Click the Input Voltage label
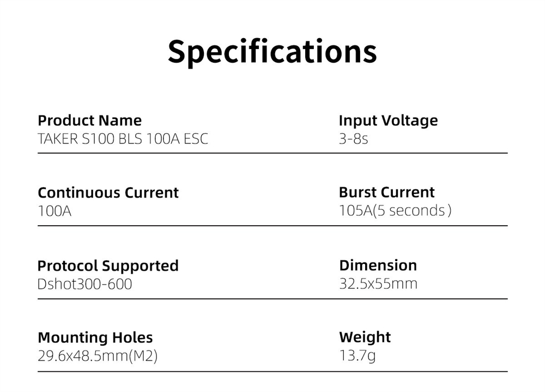 pyautogui.click(x=388, y=120)
